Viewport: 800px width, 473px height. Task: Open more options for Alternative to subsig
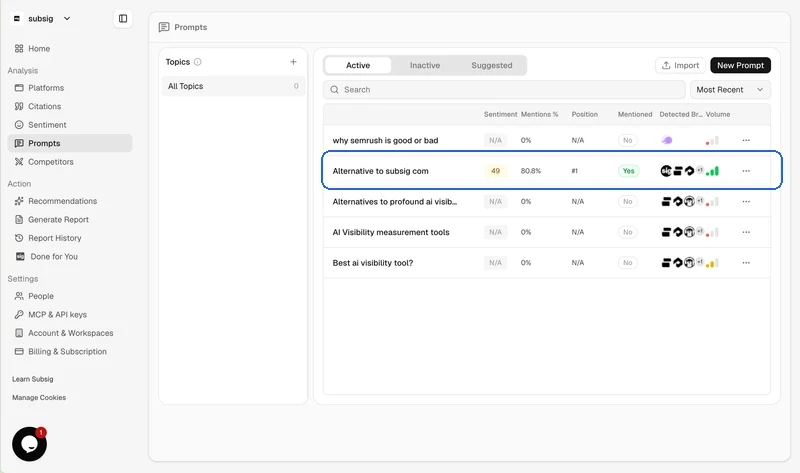746,171
